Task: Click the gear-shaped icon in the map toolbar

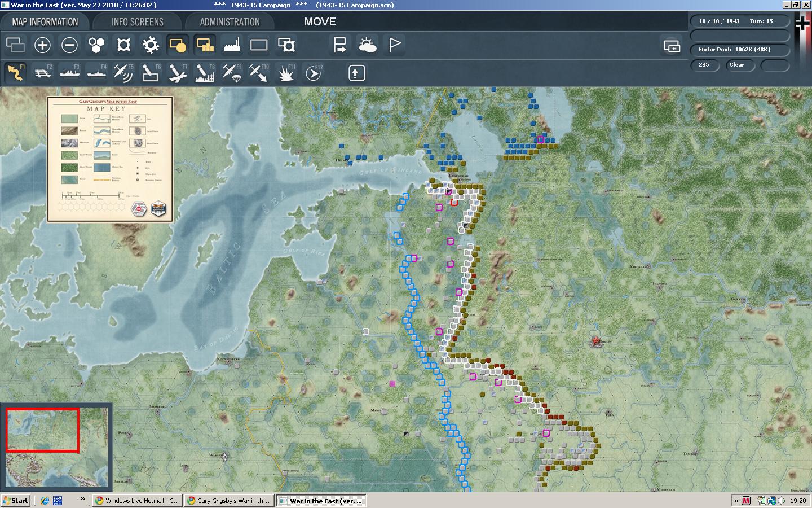Action: click(151, 45)
